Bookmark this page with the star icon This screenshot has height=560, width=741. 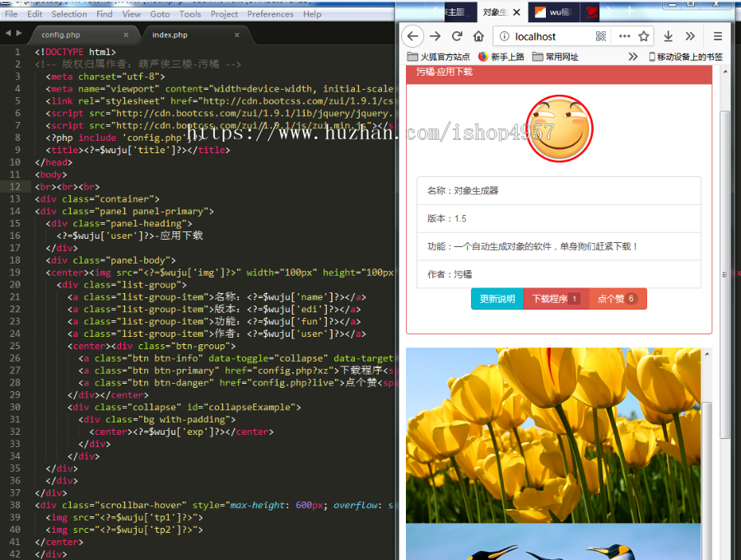(x=644, y=36)
